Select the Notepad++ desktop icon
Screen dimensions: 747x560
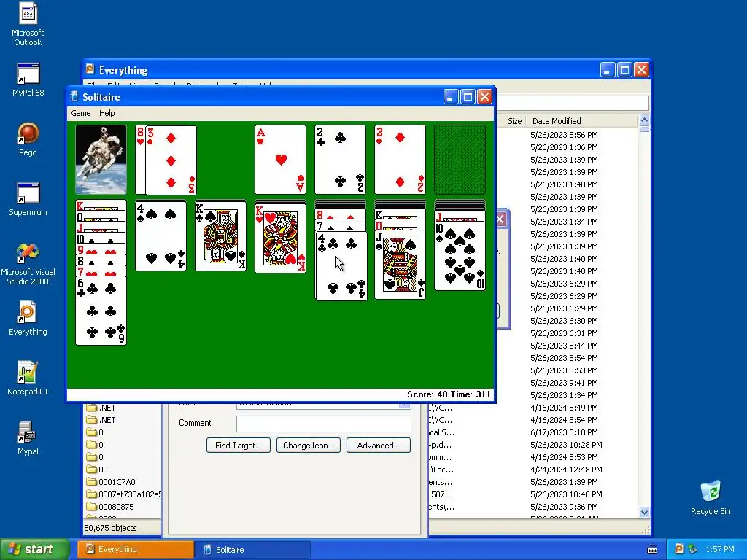[28, 378]
